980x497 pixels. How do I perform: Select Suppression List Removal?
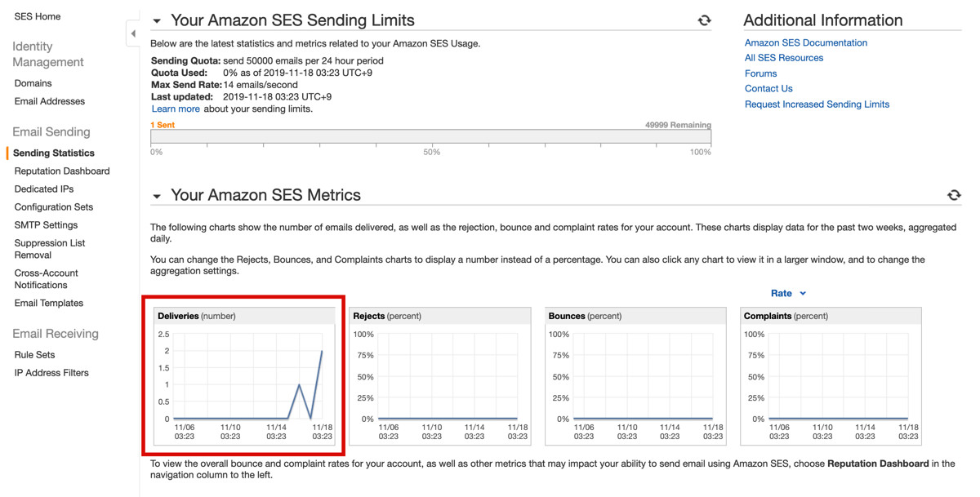[x=49, y=248]
